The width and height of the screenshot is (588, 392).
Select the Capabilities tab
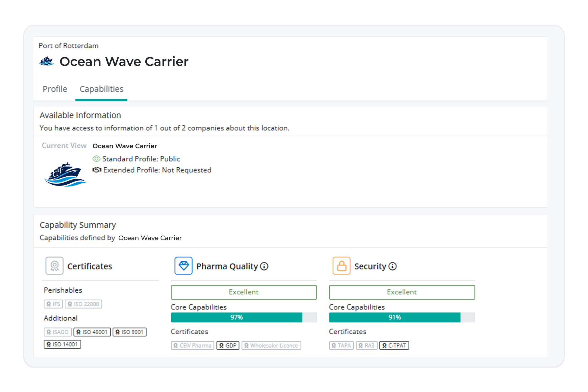point(101,89)
